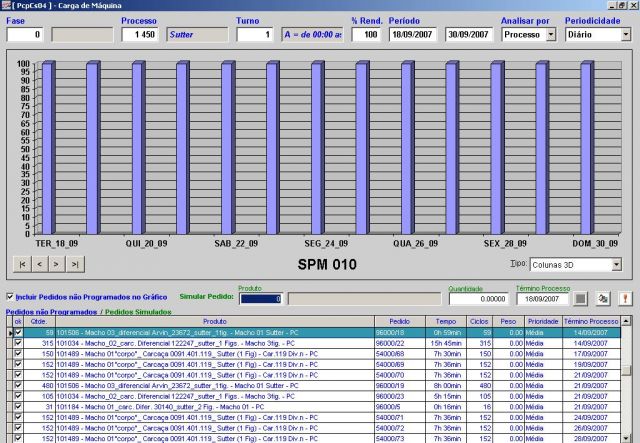The image size is (640, 443).
Task: Uncheck ok box for pedido 54000/70
Action: tap(18, 375)
